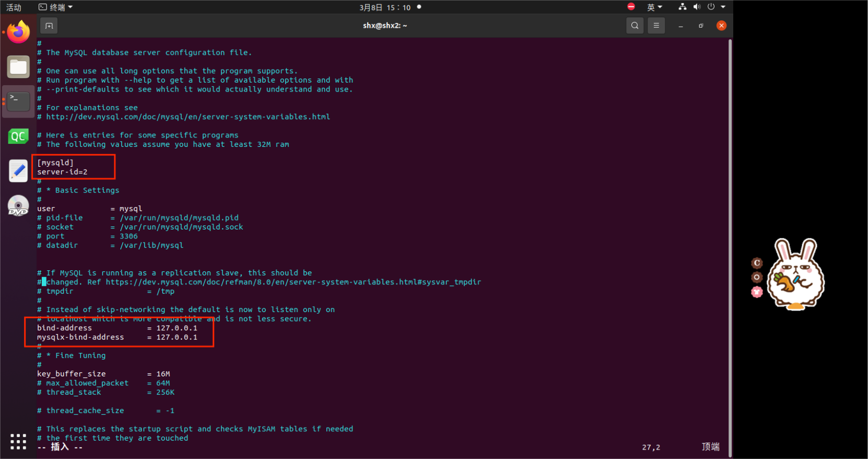Click the volume speaker icon
The width and height of the screenshot is (868, 459).
point(697,7)
